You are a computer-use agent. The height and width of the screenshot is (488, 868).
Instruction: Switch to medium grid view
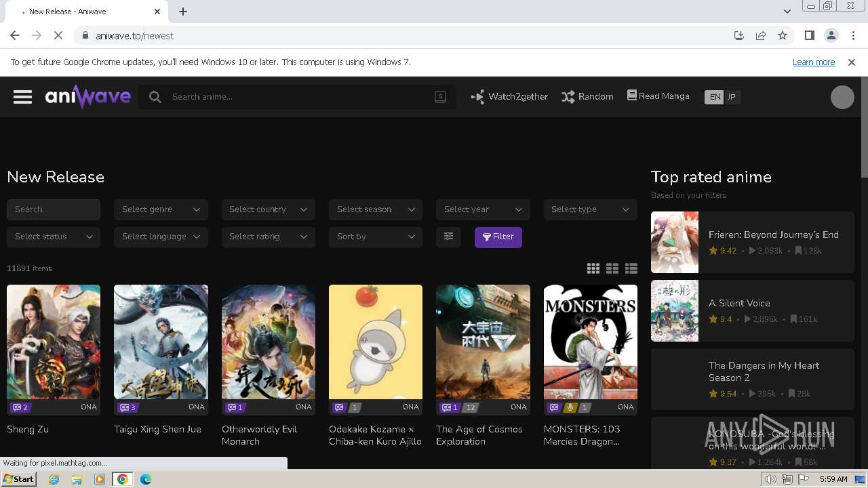click(612, 268)
